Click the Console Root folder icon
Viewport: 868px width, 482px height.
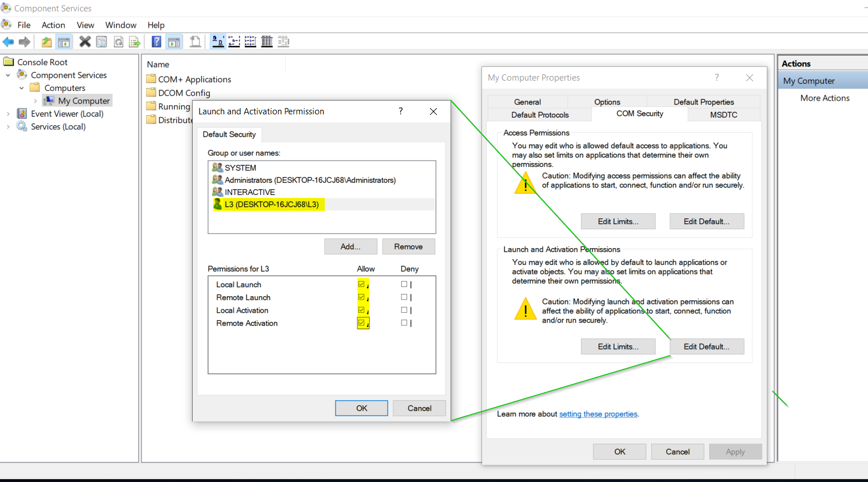pos(9,62)
